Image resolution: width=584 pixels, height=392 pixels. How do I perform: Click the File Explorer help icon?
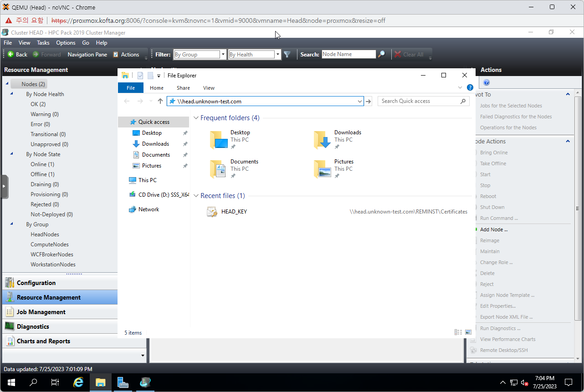[470, 87]
